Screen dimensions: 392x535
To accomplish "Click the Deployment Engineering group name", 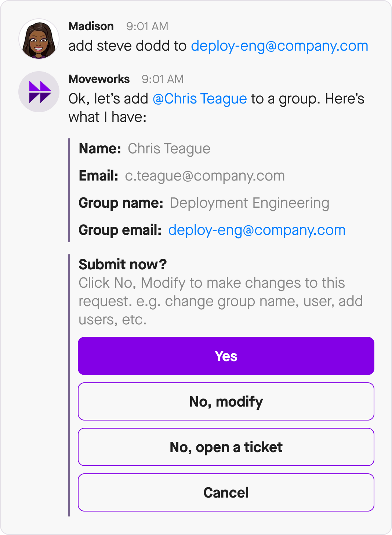I will point(250,203).
